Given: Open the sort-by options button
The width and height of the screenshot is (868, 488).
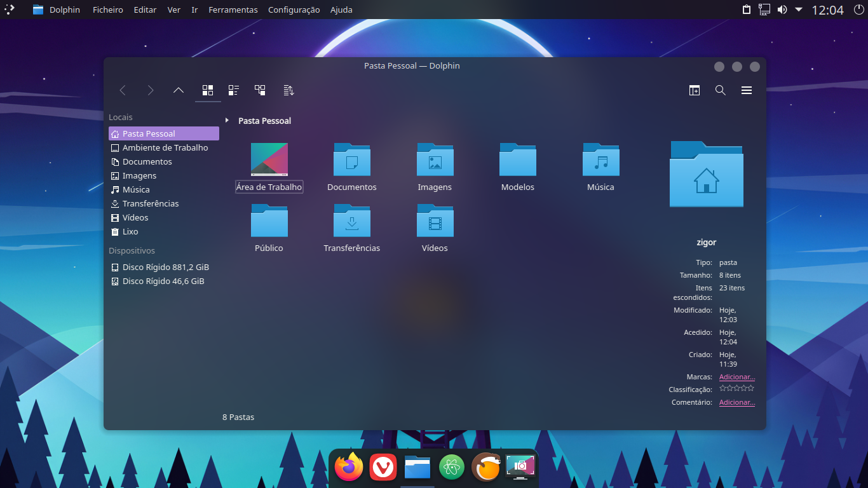Looking at the screenshot, I should click(x=288, y=90).
